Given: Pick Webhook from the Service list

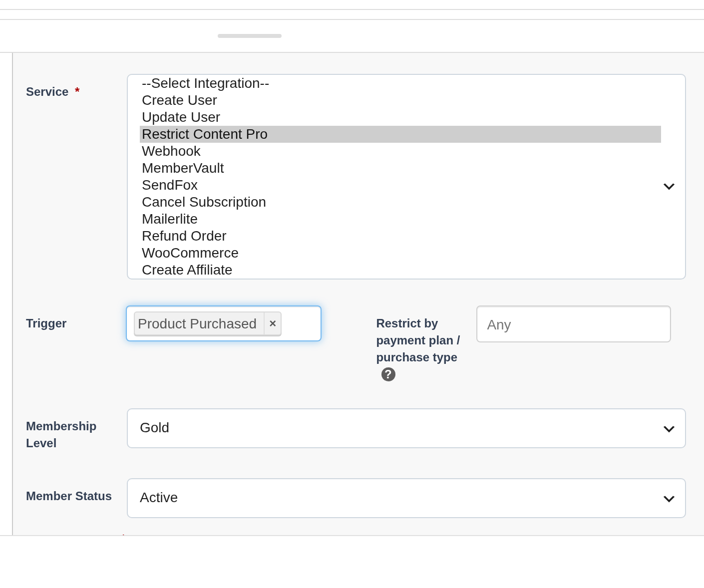Looking at the screenshot, I should 400,151.
